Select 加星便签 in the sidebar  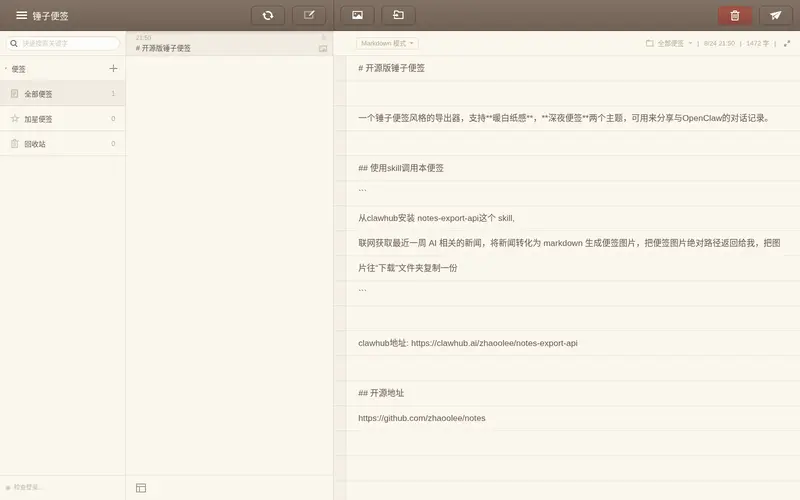tap(62, 118)
